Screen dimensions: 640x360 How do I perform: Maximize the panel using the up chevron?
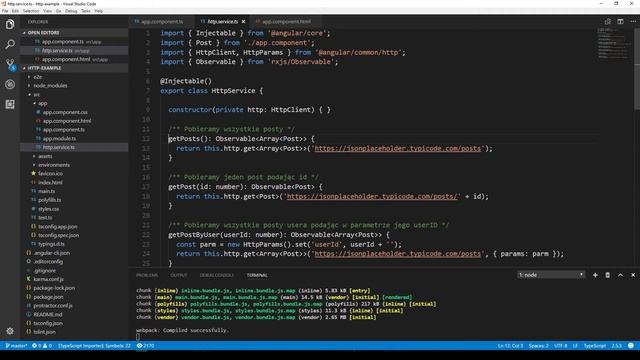[620, 275]
